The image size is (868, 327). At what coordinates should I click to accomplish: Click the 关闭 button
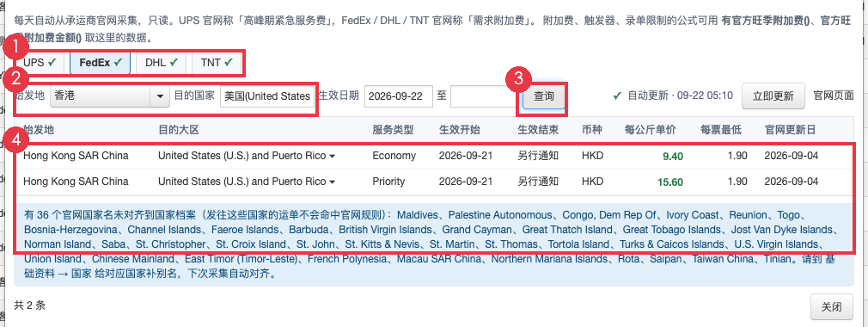click(831, 306)
